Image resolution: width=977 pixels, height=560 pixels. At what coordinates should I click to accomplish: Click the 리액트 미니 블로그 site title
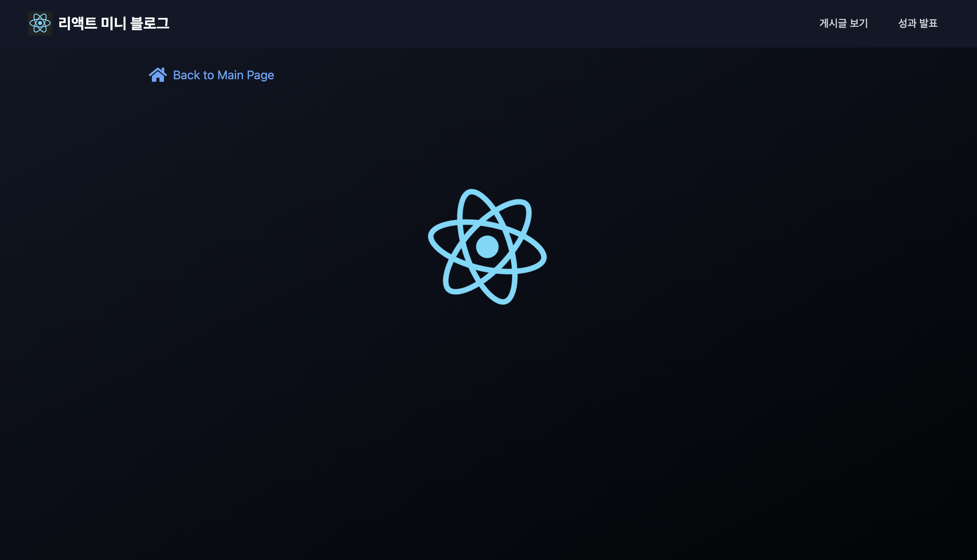point(114,23)
